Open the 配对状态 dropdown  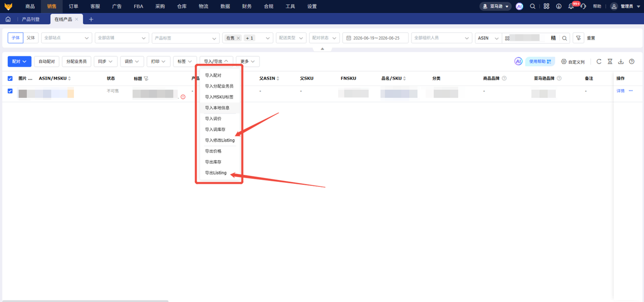pos(325,38)
